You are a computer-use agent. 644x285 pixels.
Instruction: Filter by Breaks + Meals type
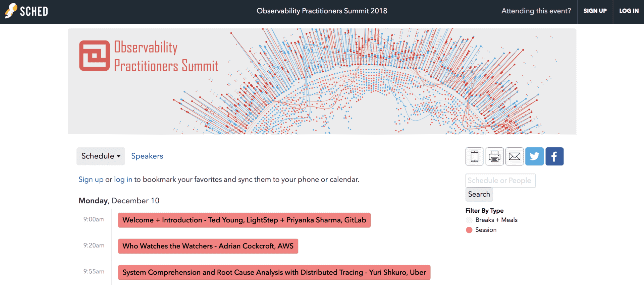[496, 220]
